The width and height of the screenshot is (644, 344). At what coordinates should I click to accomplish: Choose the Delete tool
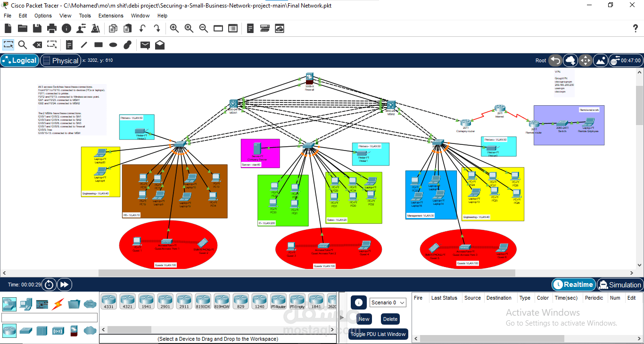[37, 45]
